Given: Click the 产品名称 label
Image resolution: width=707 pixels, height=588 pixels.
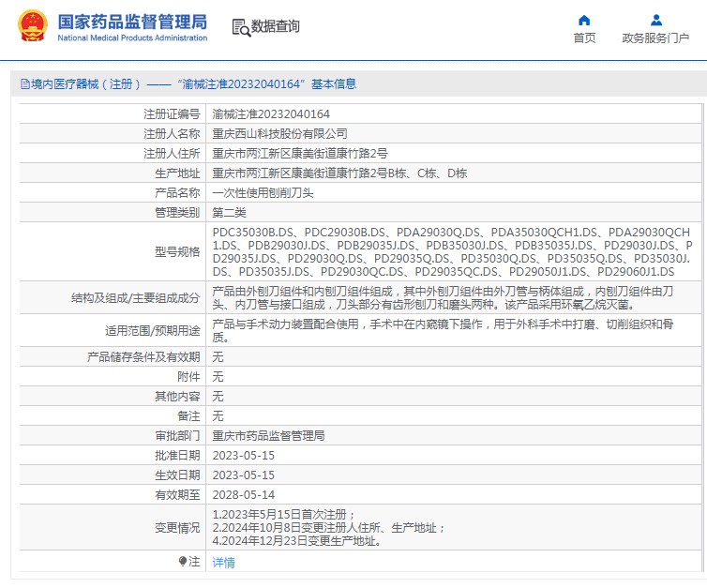Looking at the screenshot, I should click(177, 193).
